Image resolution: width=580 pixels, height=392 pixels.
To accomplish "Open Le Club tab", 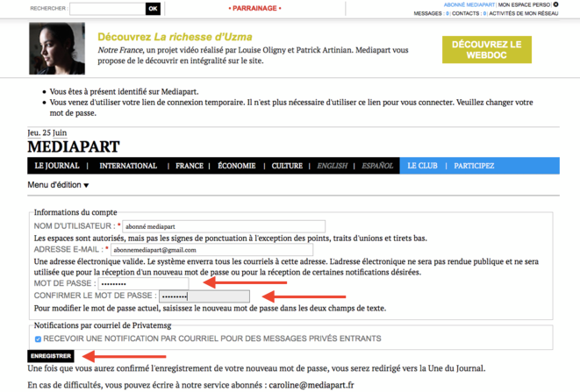I will tap(422, 166).
